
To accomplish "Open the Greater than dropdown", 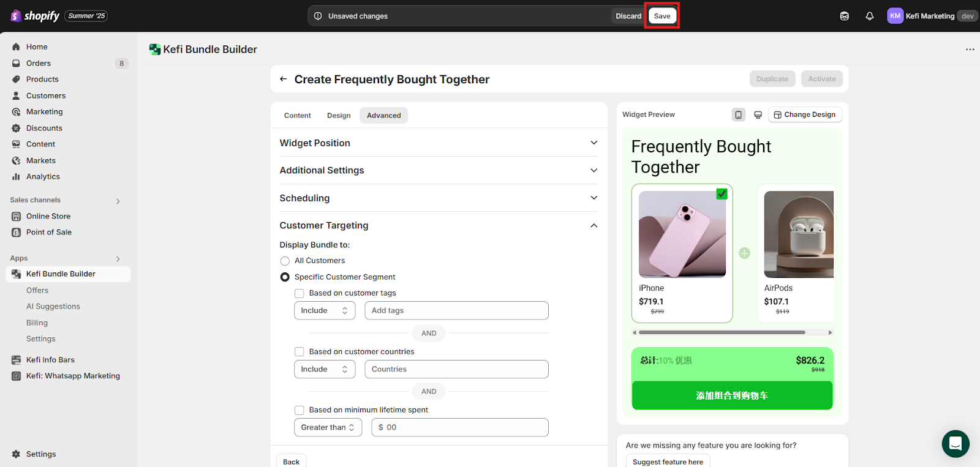I will pos(328,427).
